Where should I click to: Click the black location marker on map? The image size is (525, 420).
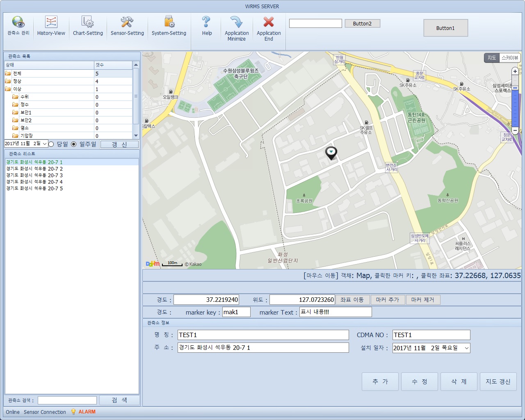[331, 153]
